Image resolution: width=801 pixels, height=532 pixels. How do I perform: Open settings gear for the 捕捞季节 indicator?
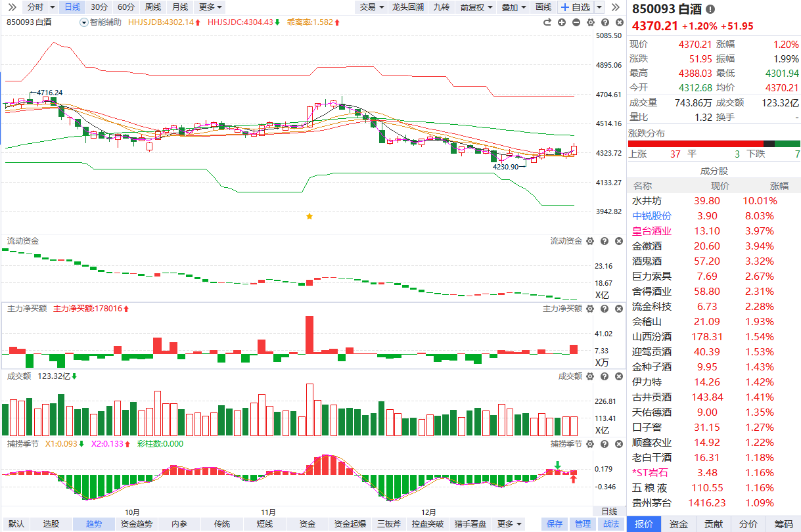tap(590, 445)
